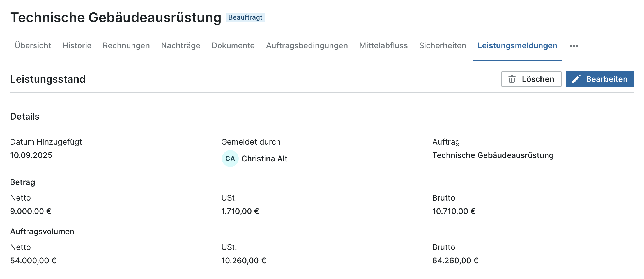The height and width of the screenshot is (279, 644).
Task: Open the three-dot overflow menu for more tabs
Action: (x=574, y=46)
